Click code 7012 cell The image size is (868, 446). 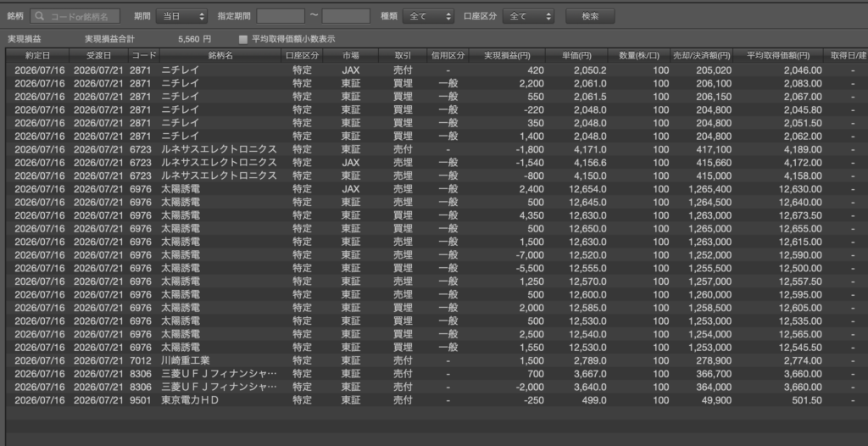[141, 360]
